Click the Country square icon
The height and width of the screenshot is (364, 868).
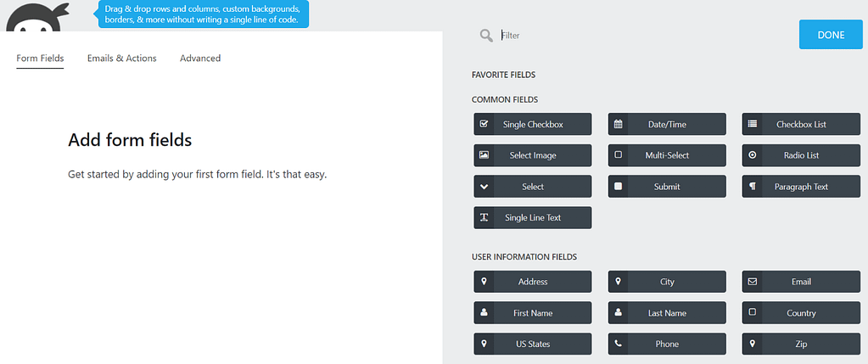pos(753,312)
